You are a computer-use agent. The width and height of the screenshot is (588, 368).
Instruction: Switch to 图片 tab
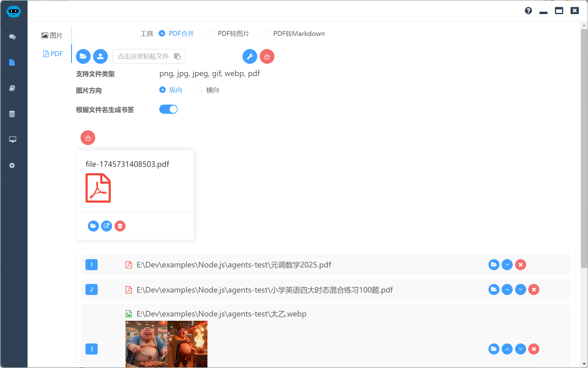(52, 36)
